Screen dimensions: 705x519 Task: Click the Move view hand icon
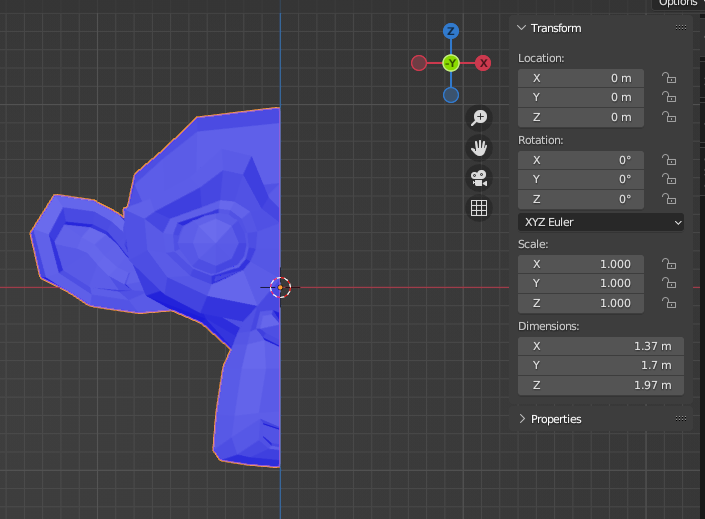coord(479,148)
